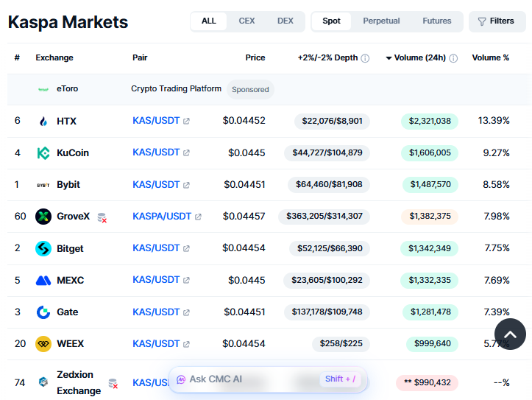This screenshot has width=532, height=400.
Task: Click the KuCoin exchange logo
Action: pyautogui.click(x=43, y=152)
